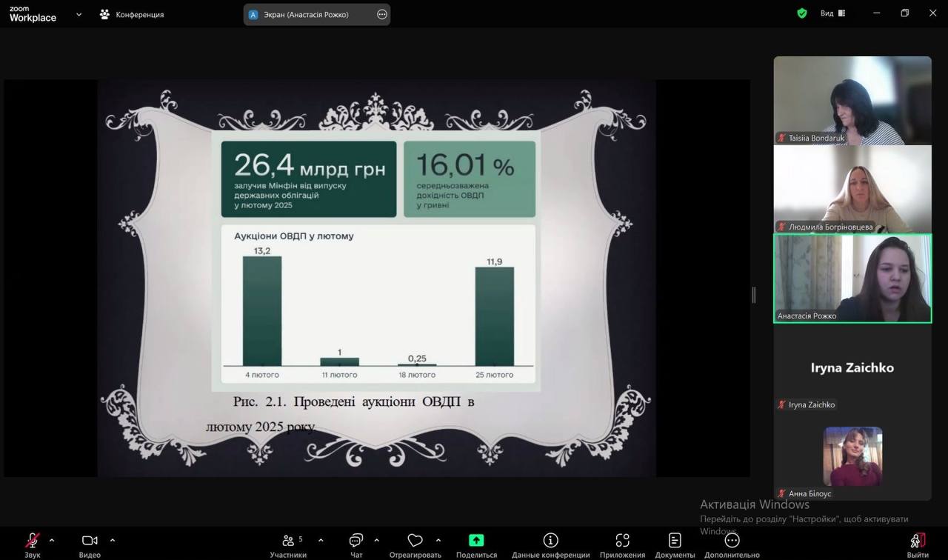Click the green encryption shield icon
Screen dimensions: 948x560
(801, 13)
